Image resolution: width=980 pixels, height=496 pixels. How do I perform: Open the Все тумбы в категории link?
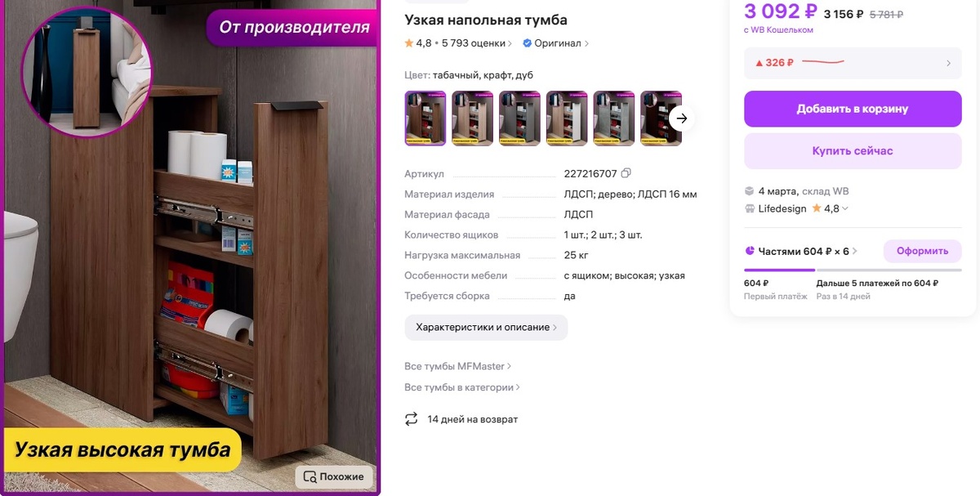[462, 387]
